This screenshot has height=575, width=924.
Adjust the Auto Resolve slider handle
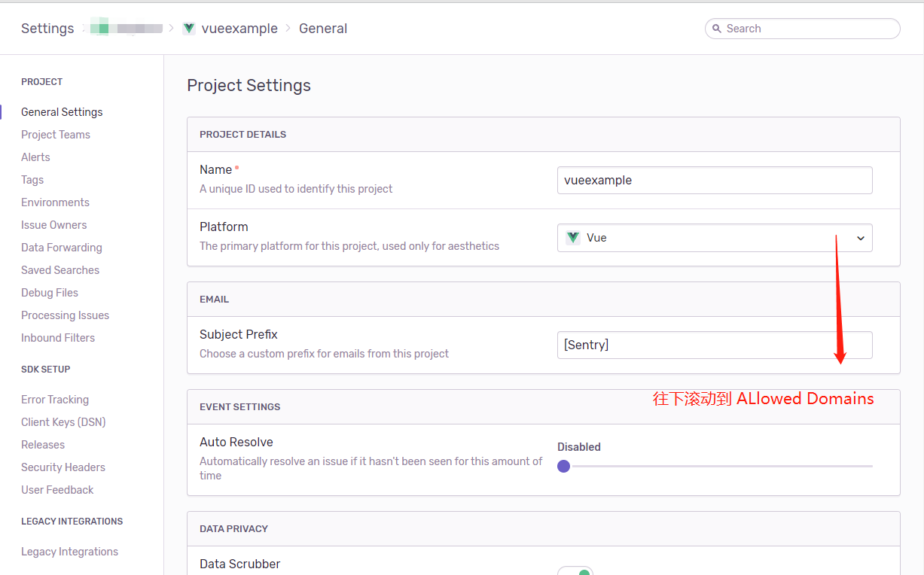[x=563, y=467]
